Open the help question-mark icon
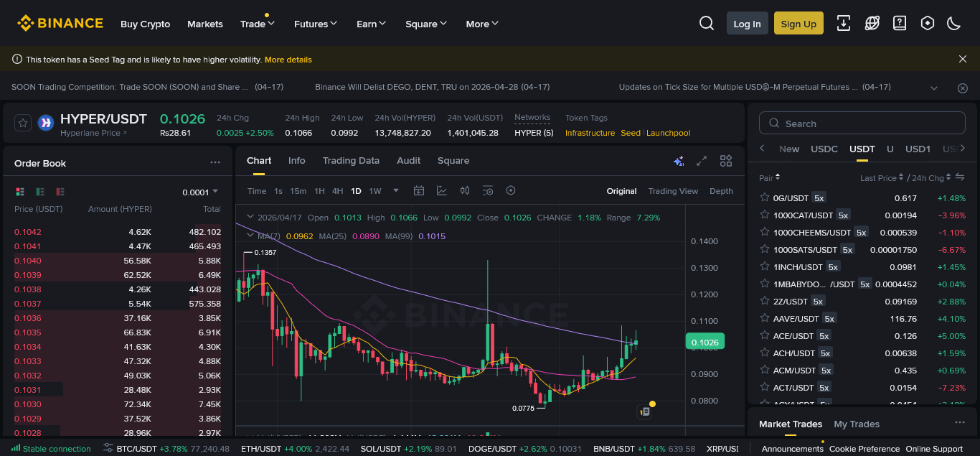The height and width of the screenshot is (456, 980). click(900, 24)
